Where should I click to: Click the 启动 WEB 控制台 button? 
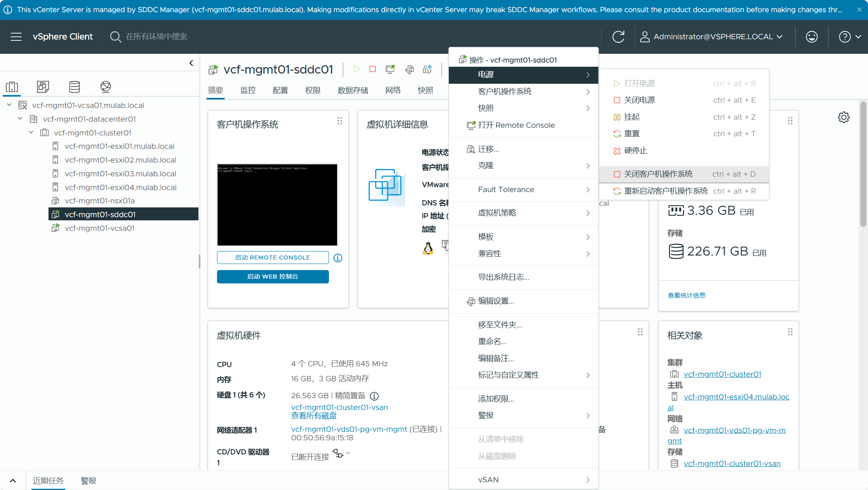click(273, 277)
